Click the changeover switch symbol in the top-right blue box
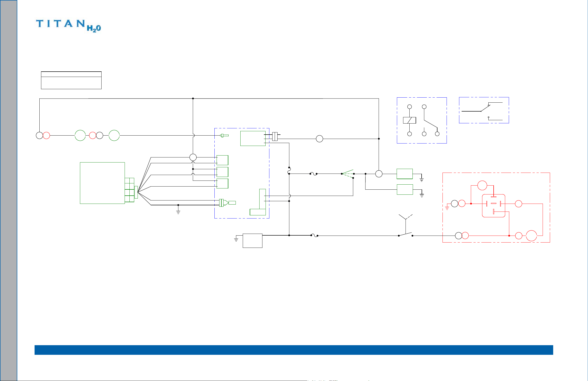This screenshot has width=588, height=381. point(482,111)
